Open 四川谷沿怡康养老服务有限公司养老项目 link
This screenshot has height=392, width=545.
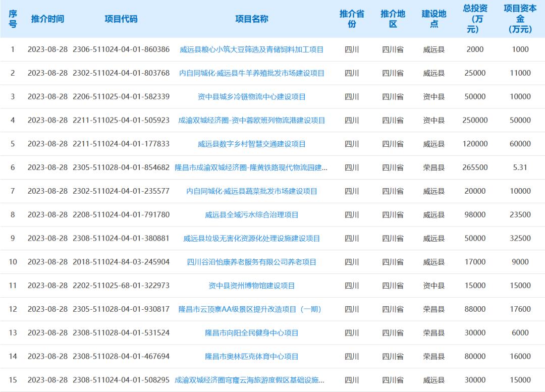[252, 261]
